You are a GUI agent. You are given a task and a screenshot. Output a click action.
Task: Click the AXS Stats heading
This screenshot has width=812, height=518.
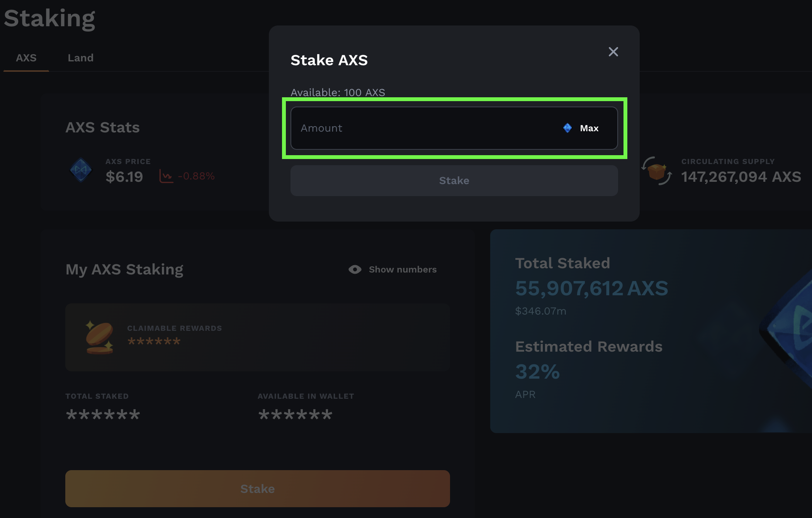tap(102, 127)
